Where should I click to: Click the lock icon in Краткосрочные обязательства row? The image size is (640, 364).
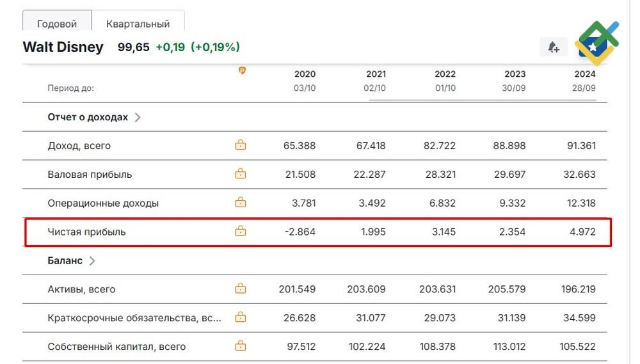click(x=241, y=317)
